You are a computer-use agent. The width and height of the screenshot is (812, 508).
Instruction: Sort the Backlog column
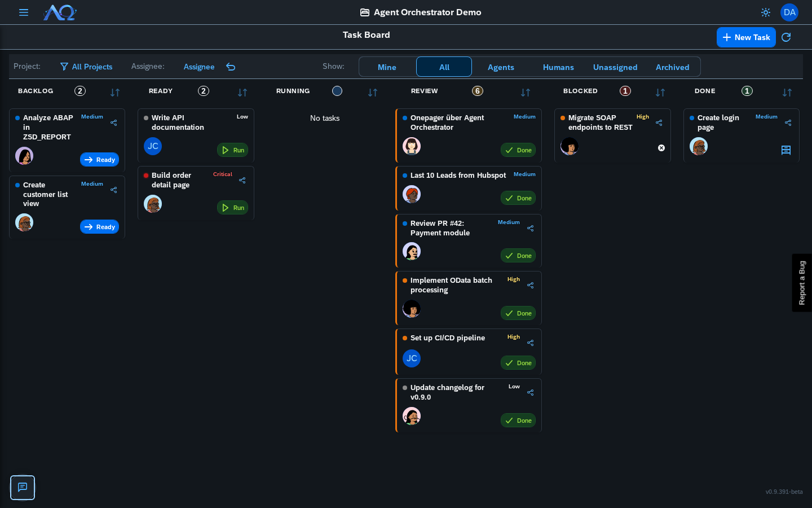pyautogui.click(x=115, y=93)
